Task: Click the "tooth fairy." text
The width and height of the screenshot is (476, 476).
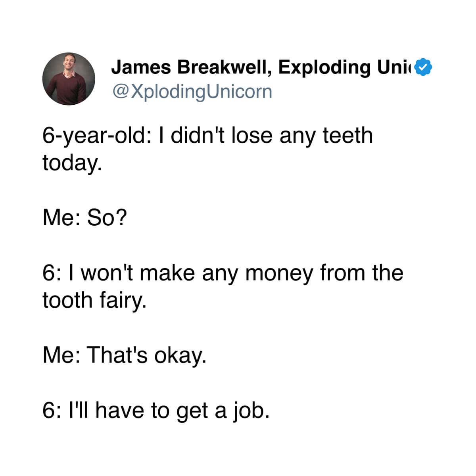Action: (x=95, y=300)
